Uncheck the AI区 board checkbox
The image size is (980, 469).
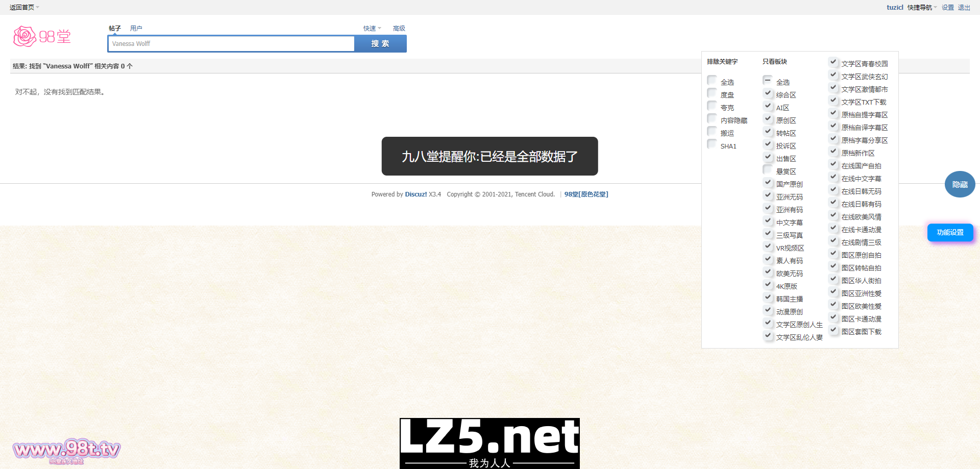(x=767, y=106)
